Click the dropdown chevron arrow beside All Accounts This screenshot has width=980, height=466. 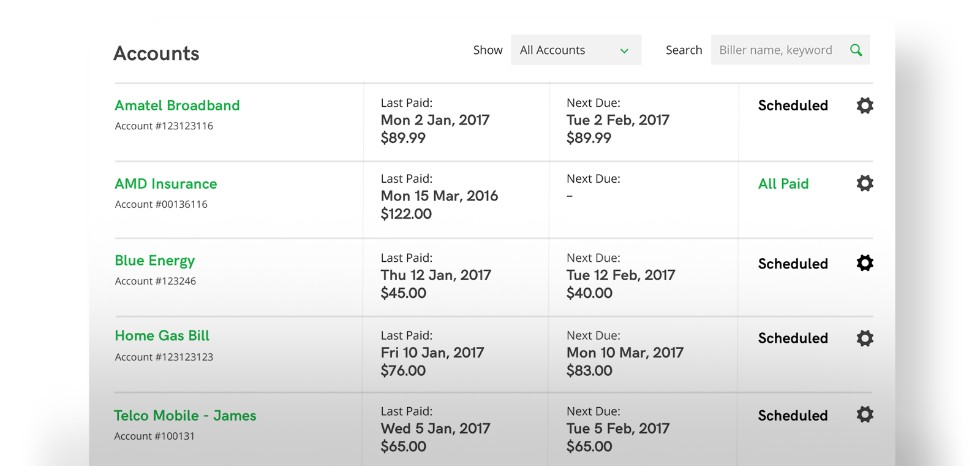coord(624,51)
